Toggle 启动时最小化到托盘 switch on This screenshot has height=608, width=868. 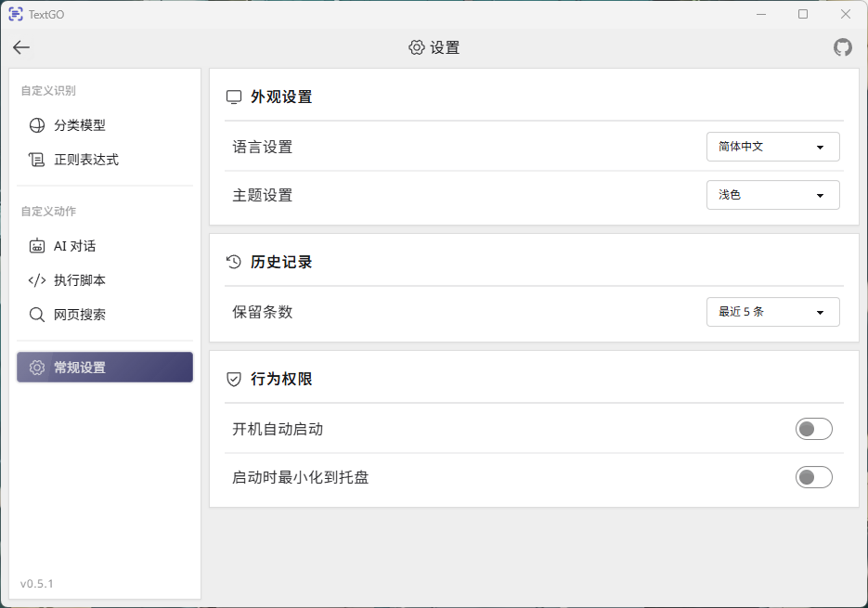point(813,477)
